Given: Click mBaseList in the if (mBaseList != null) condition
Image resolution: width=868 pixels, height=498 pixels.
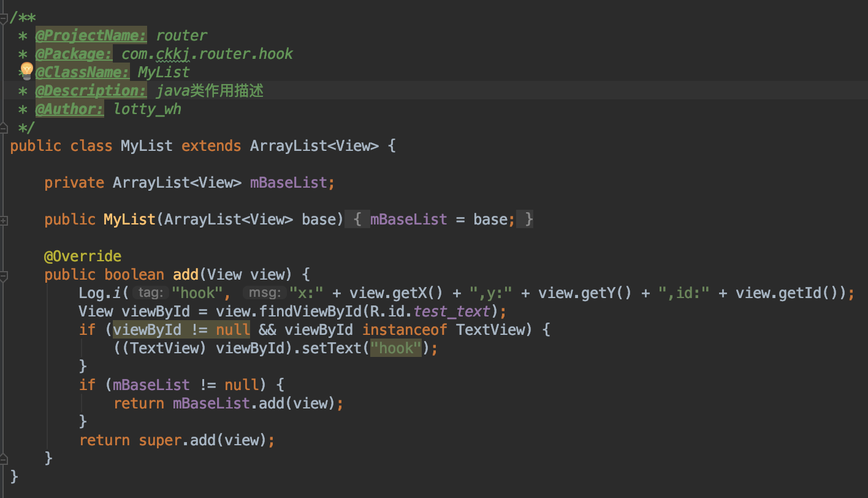Looking at the screenshot, I should coord(151,385).
